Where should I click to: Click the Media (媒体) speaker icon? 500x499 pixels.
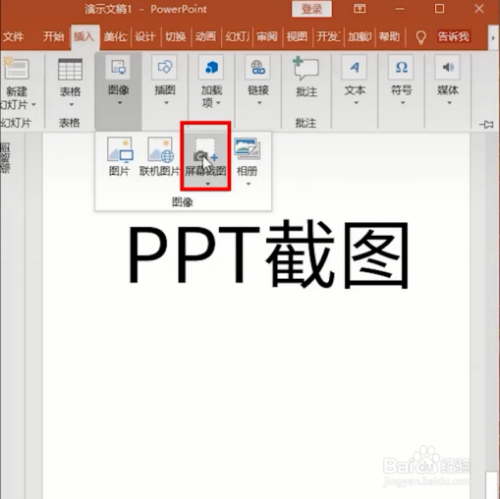448,67
